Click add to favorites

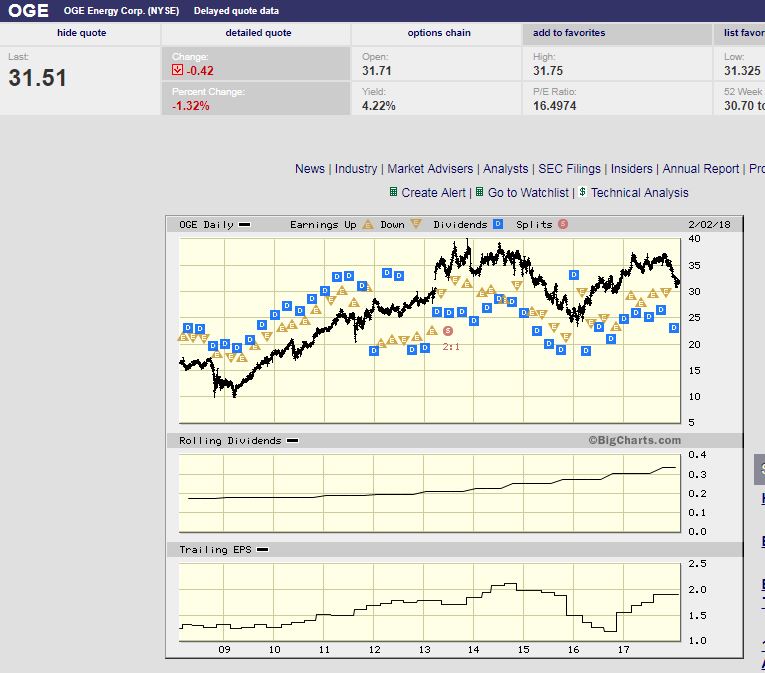pyautogui.click(x=569, y=33)
